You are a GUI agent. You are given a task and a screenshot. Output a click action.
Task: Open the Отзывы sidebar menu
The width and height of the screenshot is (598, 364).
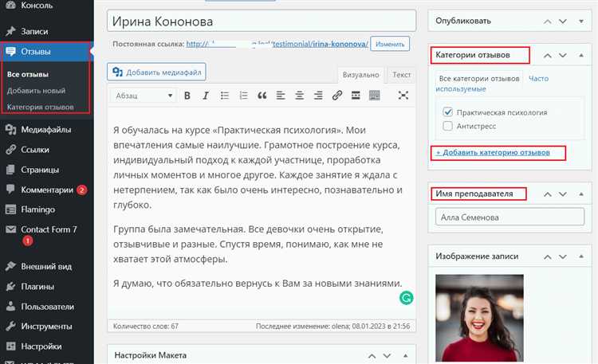click(45, 52)
